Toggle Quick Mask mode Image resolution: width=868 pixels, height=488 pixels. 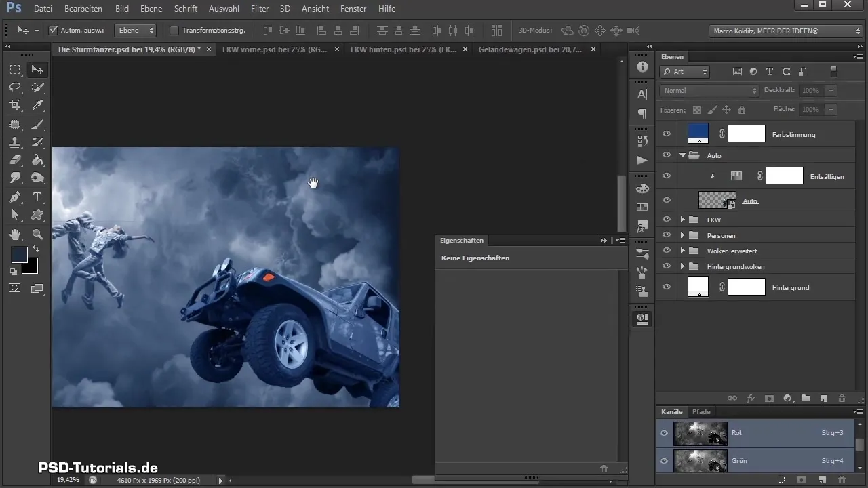click(x=15, y=288)
